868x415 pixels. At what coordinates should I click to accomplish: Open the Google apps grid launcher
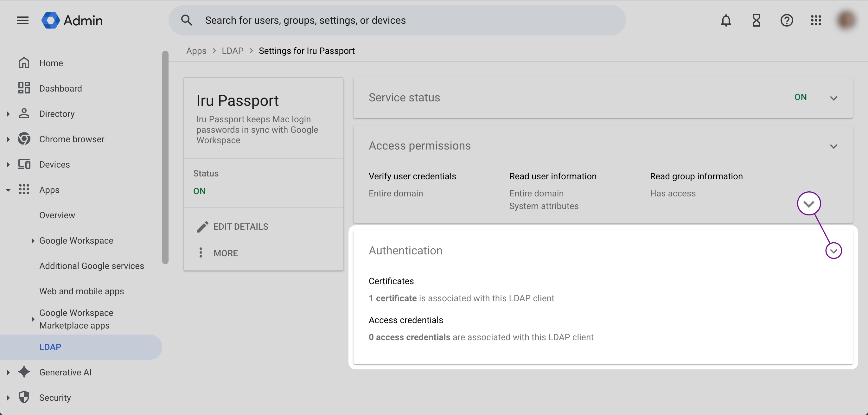pyautogui.click(x=816, y=21)
